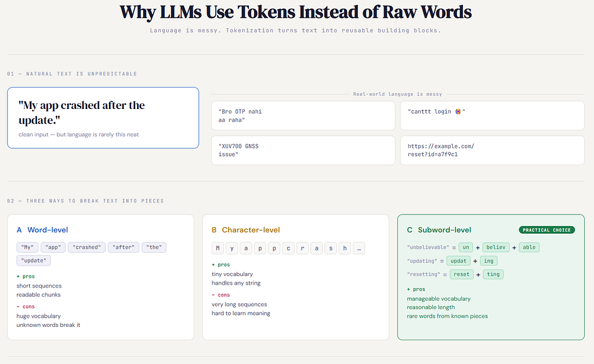Click the "M" character token
594x364 pixels.
(218, 248)
